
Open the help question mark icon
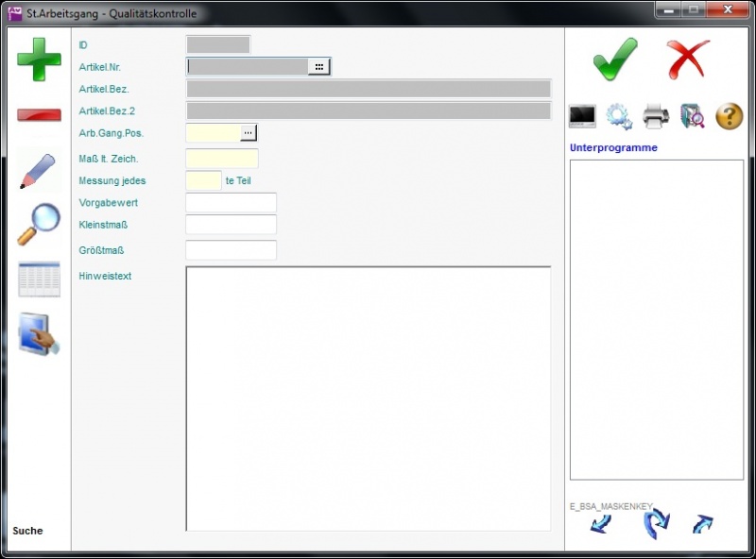[730, 116]
